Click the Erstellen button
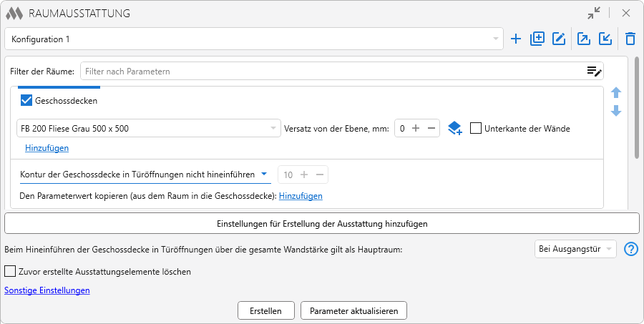The image size is (644, 324). 265,310
